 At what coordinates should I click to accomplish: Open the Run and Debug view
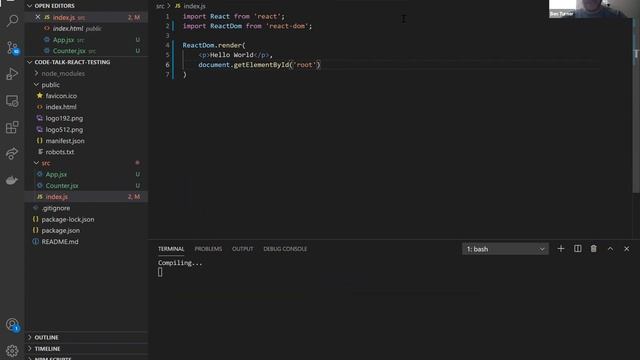pos(12,74)
